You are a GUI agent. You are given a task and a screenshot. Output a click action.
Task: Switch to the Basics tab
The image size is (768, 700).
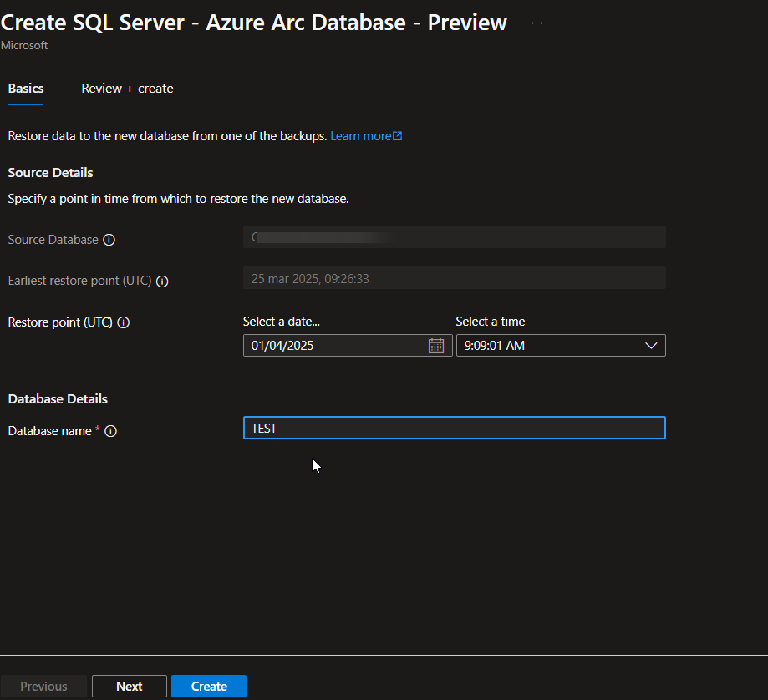(26, 89)
